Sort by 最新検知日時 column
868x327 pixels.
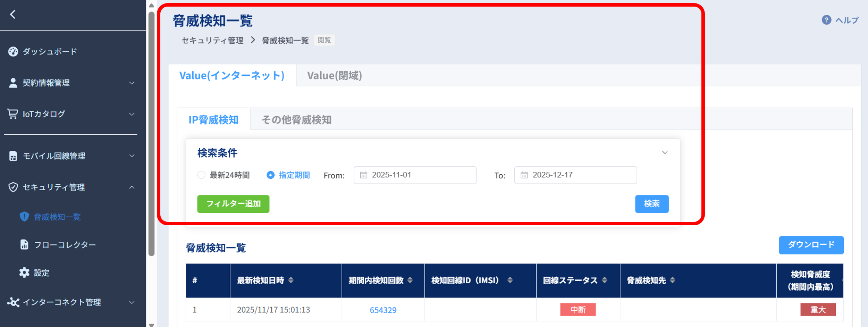tap(291, 280)
